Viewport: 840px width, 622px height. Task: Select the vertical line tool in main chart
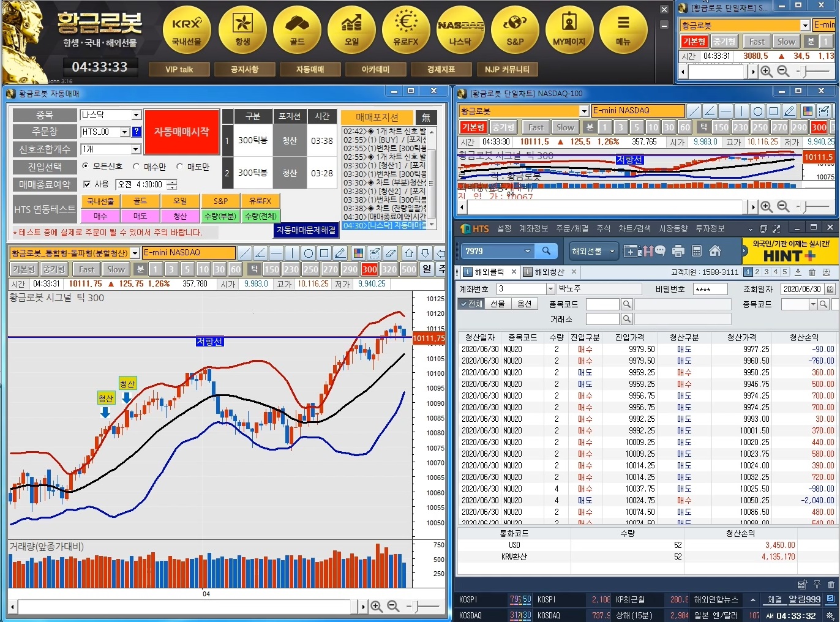pyautogui.click(x=292, y=253)
